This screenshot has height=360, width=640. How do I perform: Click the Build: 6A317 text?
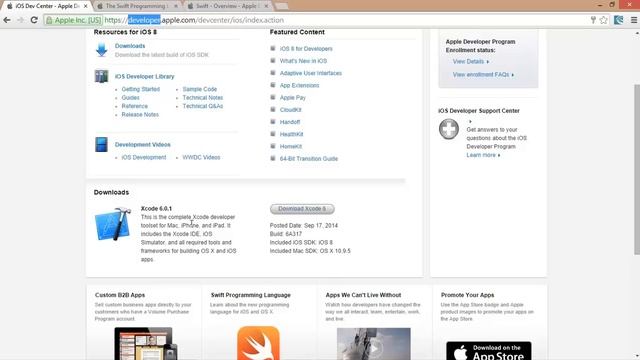(x=286, y=234)
